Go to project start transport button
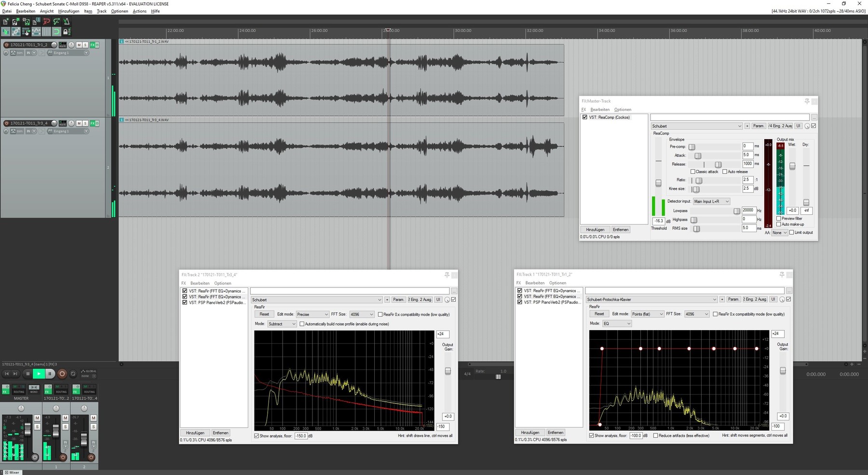This screenshot has height=475, width=868. pos(7,374)
